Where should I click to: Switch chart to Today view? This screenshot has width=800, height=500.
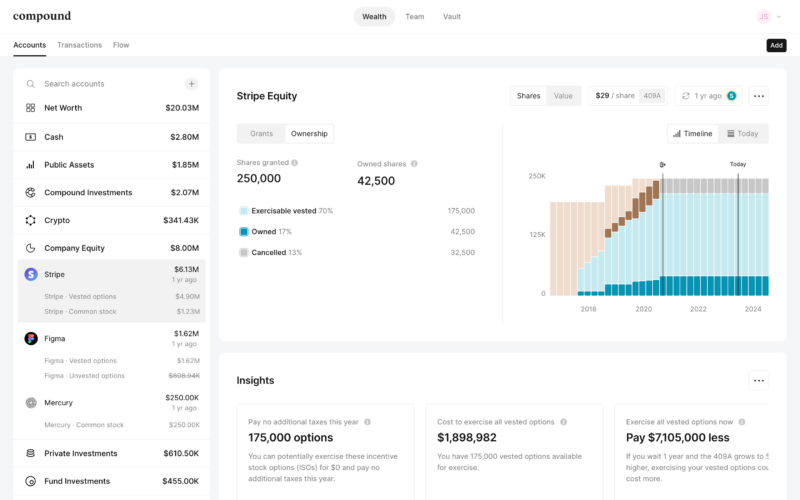pos(742,134)
